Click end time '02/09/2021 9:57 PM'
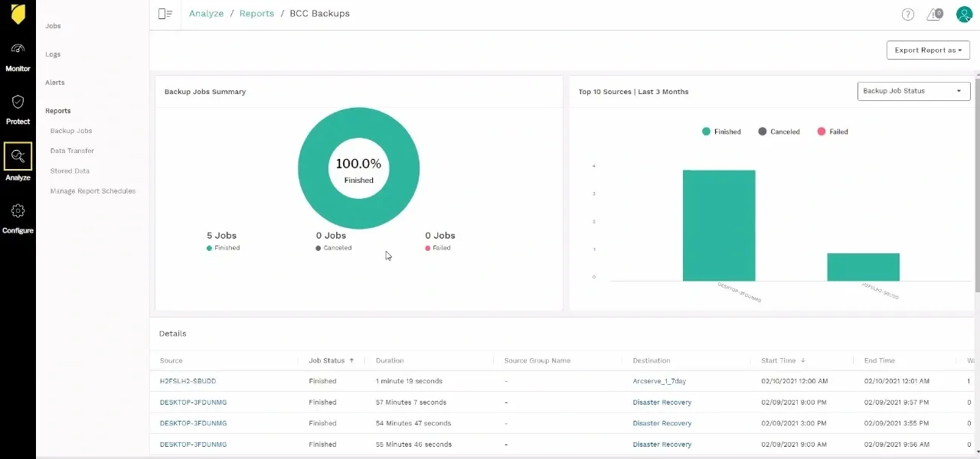This screenshot has width=980, height=459. [897, 402]
